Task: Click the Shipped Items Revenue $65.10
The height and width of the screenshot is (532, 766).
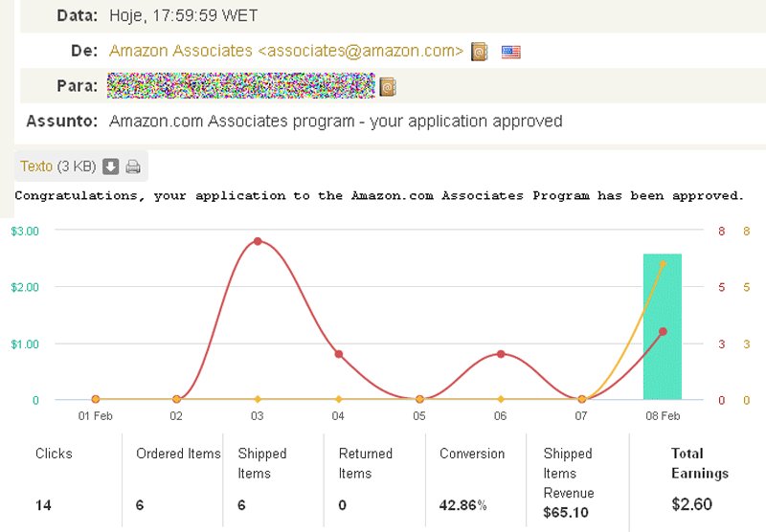Action: pyautogui.click(x=566, y=513)
